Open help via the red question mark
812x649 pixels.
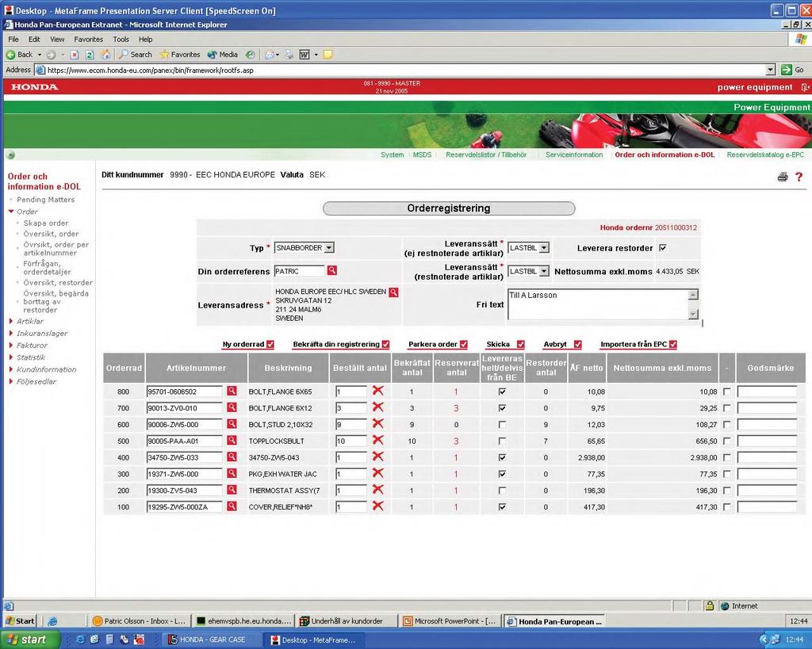tap(799, 177)
